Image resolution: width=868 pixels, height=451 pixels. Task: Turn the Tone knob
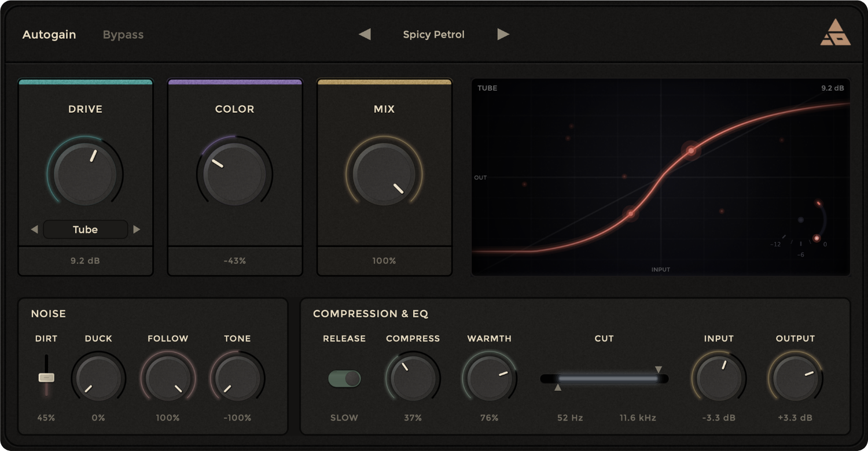[x=237, y=378]
